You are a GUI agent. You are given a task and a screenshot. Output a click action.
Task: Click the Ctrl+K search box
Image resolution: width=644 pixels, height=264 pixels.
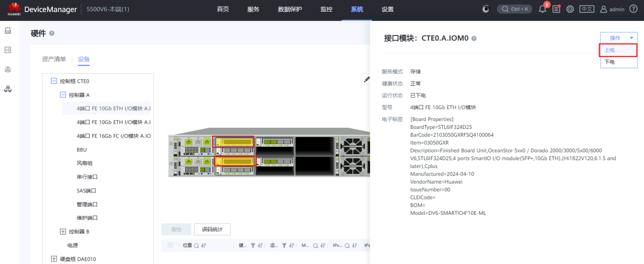[515, 9]
